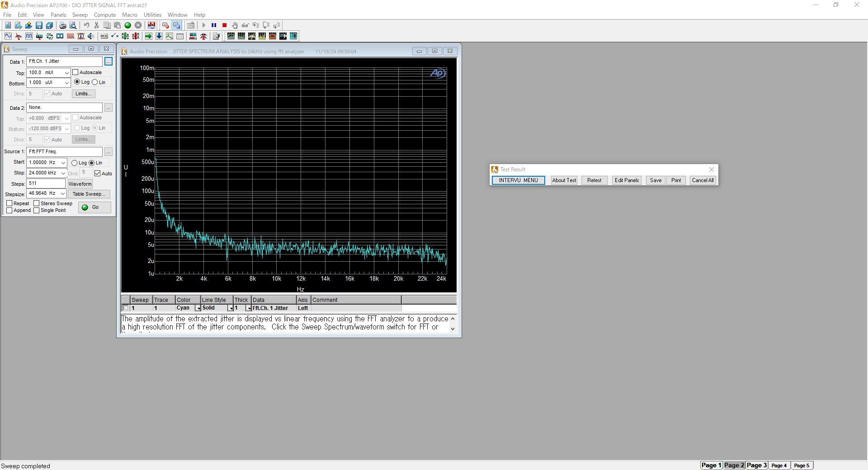
Task: Open the Panels menu
Action: coord(58,15)
